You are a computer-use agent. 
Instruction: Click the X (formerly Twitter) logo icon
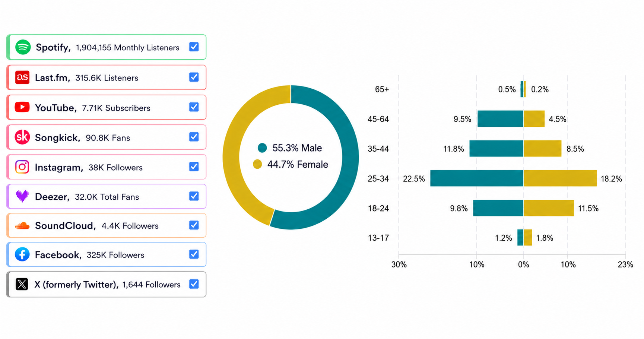point(22,284)
